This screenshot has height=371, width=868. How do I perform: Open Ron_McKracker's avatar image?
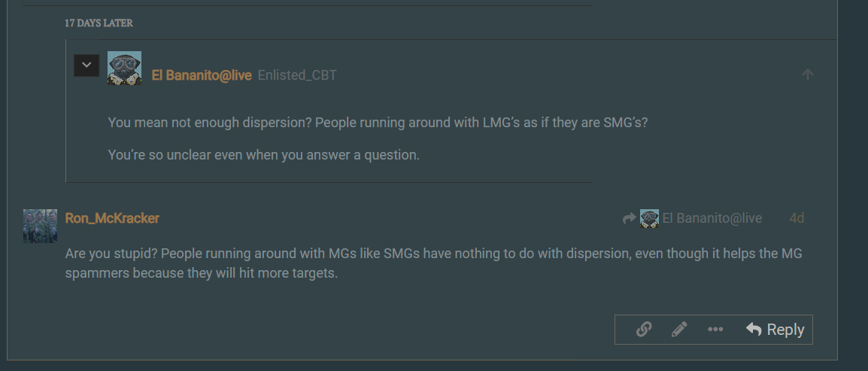[x=40, y=226]
